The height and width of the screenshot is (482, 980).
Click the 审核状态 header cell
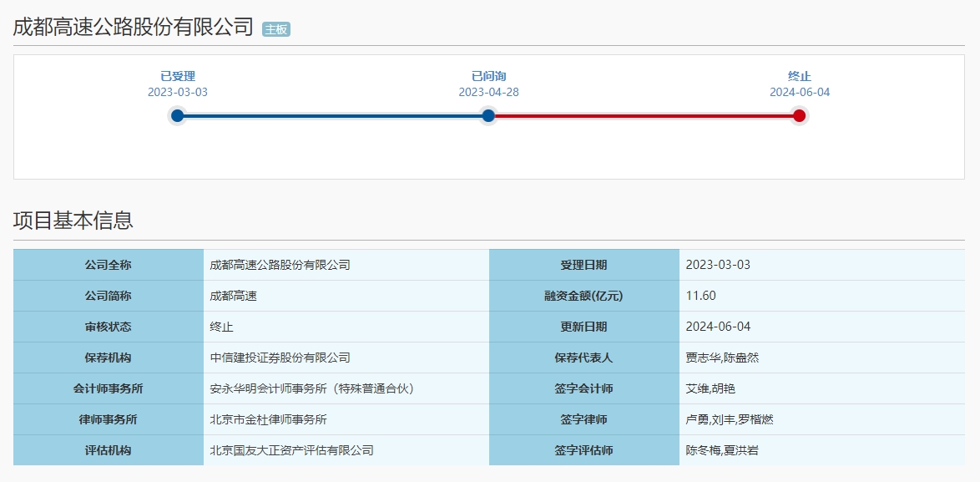109,327
